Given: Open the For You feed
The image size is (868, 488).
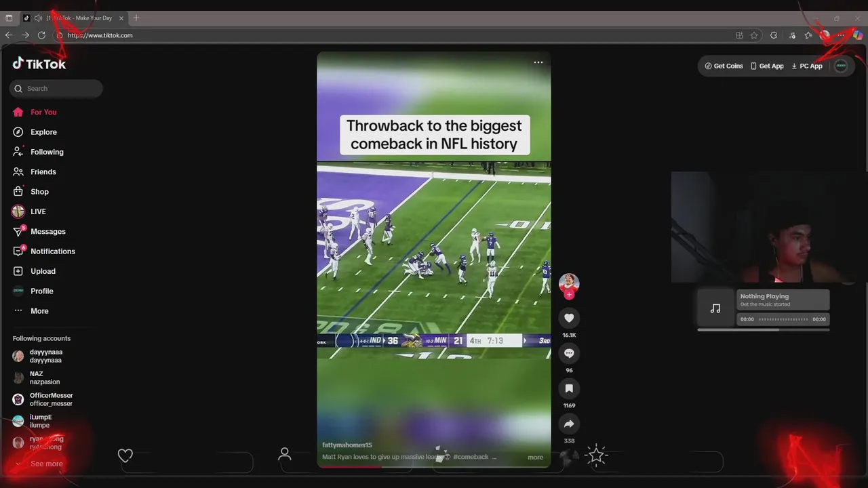Looking at the screenshot, I should (35, 112).
